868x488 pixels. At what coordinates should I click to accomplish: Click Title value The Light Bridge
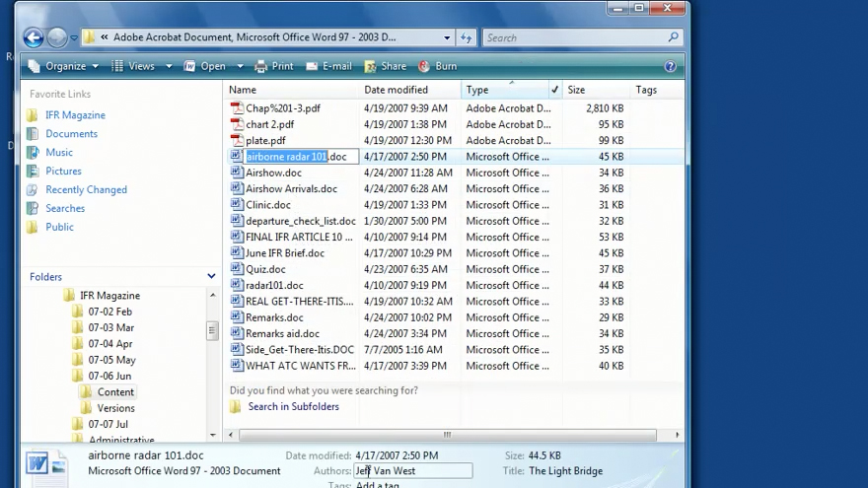click(566, 471)
